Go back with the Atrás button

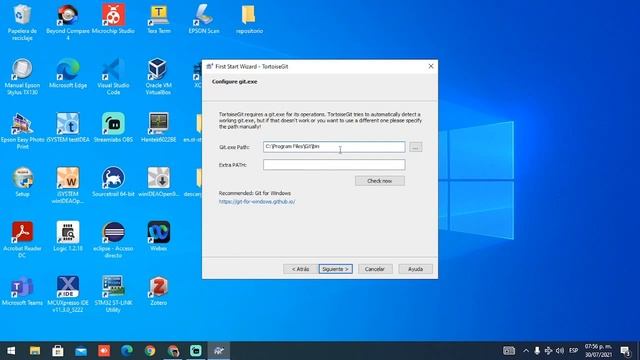300,269
